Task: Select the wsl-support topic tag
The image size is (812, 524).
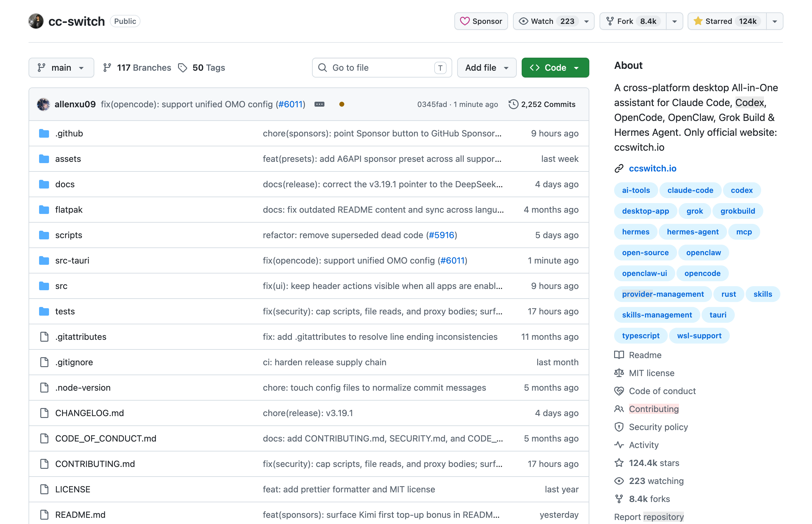Action: [x=699, y=335]
